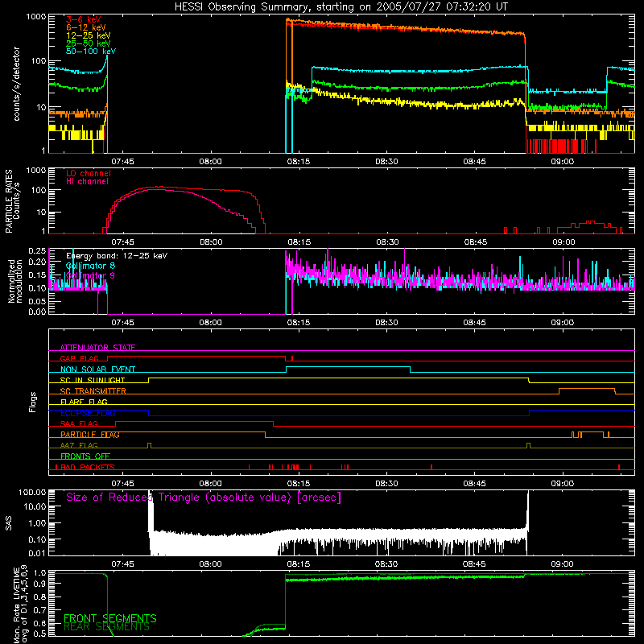Screen dimensions: 644x644
Task: Click the 08:45 tick under the SAS plot
Action: pos(474,564)
